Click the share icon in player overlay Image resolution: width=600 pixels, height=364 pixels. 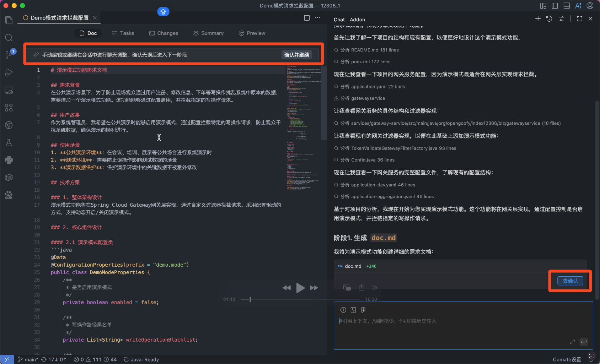tap(361, 287)
